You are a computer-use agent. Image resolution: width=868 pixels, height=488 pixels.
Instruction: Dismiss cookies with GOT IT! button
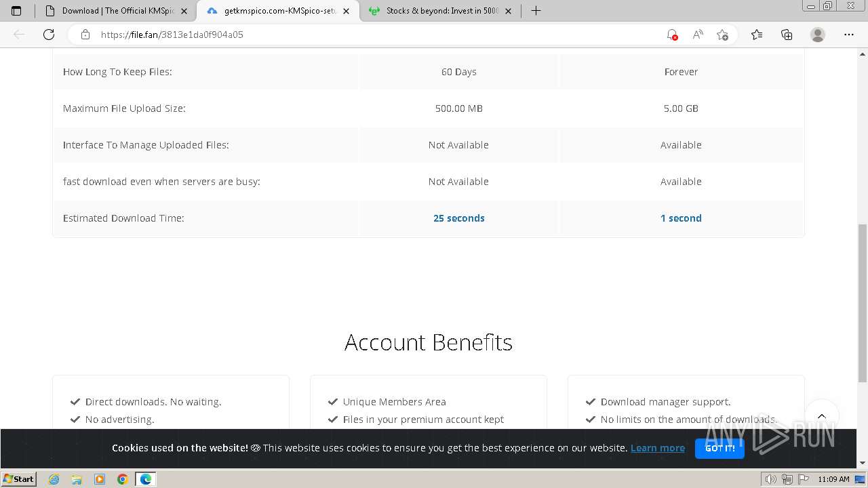(719, 448)
